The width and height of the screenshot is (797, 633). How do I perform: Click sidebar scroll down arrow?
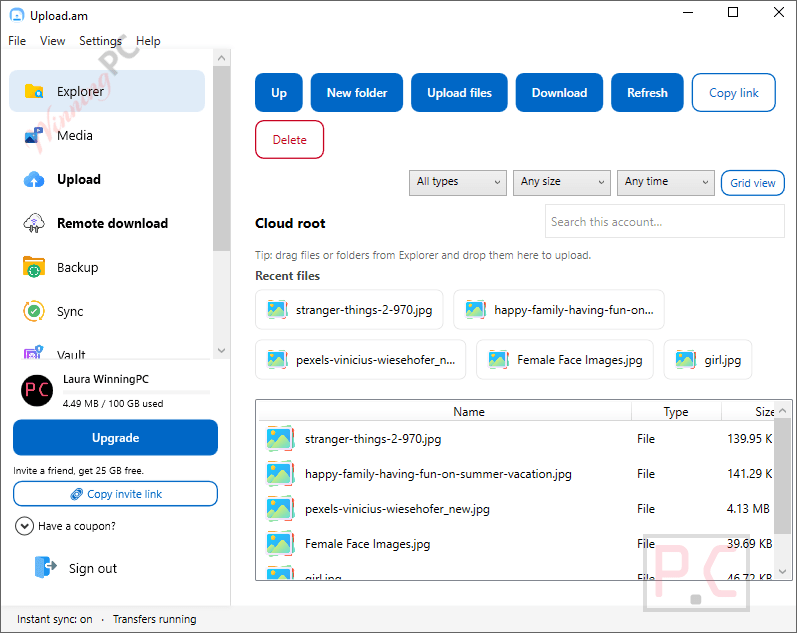click(222, 350)
